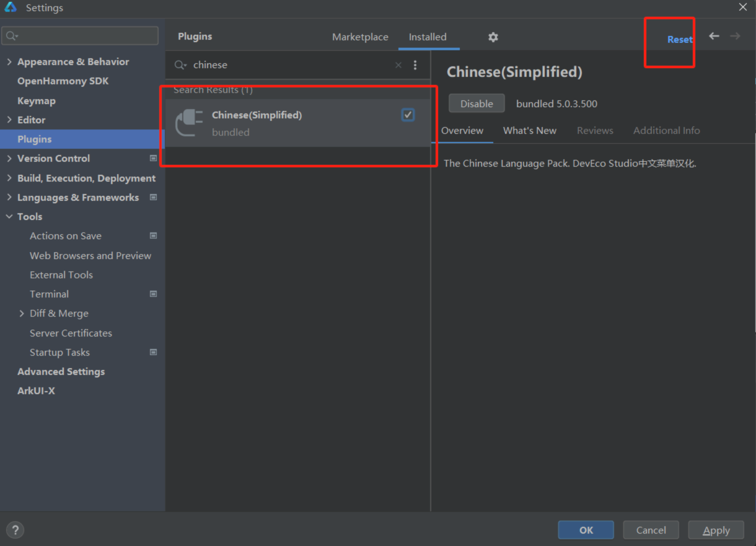This screenshot has height=546, width=756.
Task: Click the 'Chinese(Simplified)' detail heading
Action: click(514, 72)
